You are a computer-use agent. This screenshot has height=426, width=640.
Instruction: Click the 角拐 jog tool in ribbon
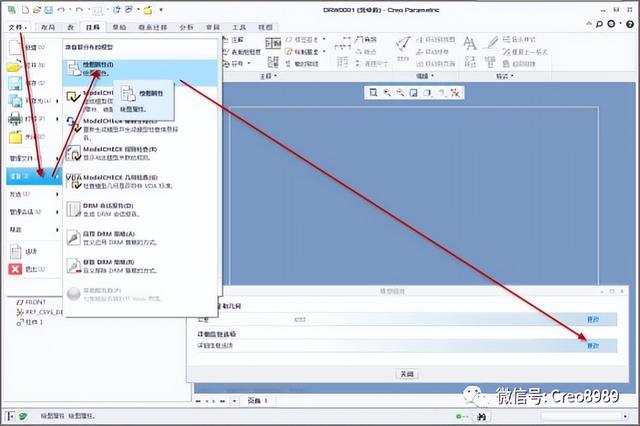366,40
